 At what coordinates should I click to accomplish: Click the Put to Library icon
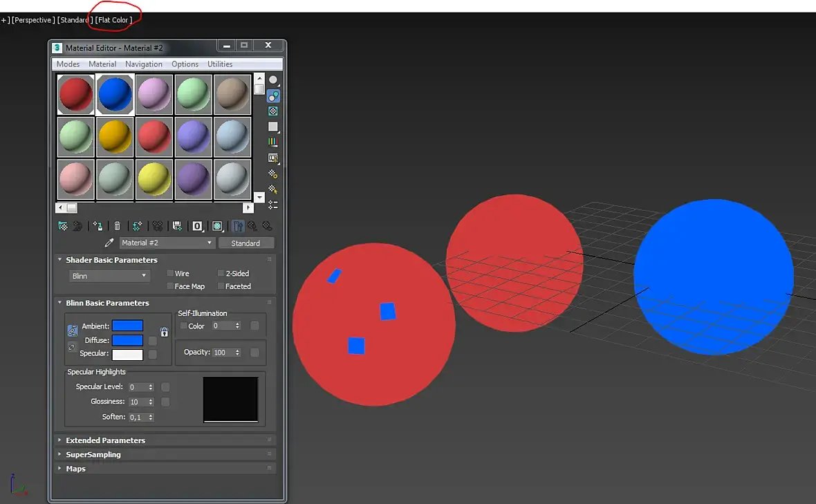click(177, 226)
